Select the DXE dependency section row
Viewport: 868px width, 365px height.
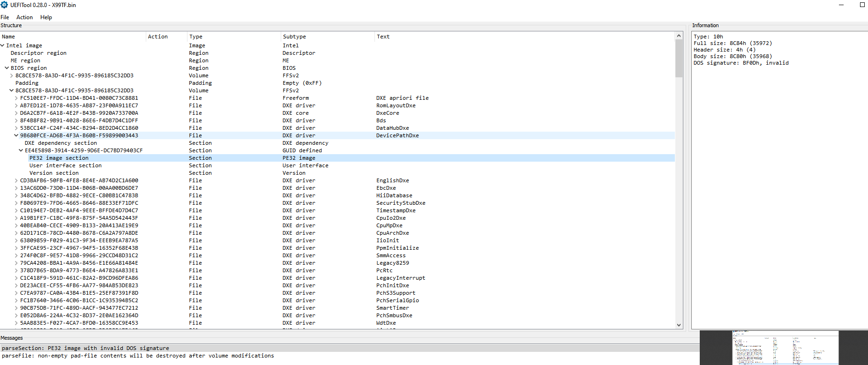tap(337, 143)
